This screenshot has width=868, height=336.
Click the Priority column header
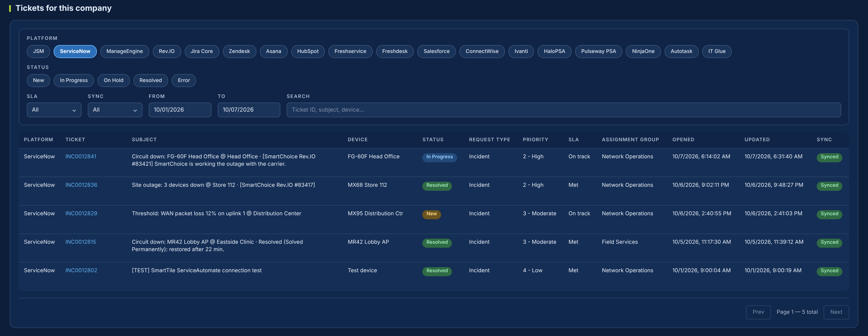click(x=535, y=139)
